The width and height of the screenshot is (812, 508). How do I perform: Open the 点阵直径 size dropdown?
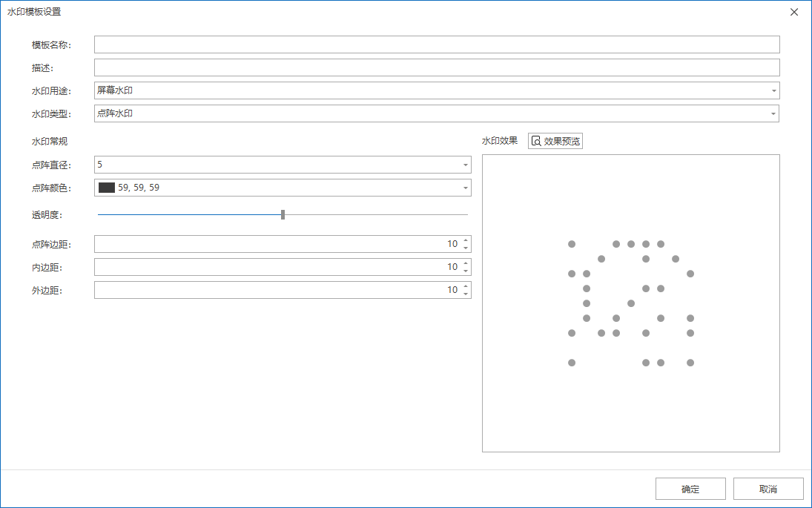465,165
